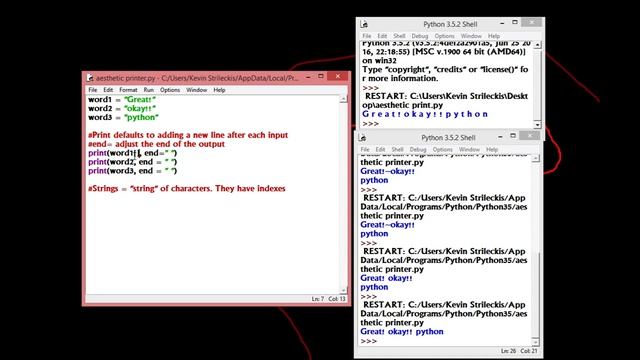Click the '#Strings = "string" of characters' comment
Image resolution: width=640 pixels, height=360 pixels.
(x=187, y=189)
